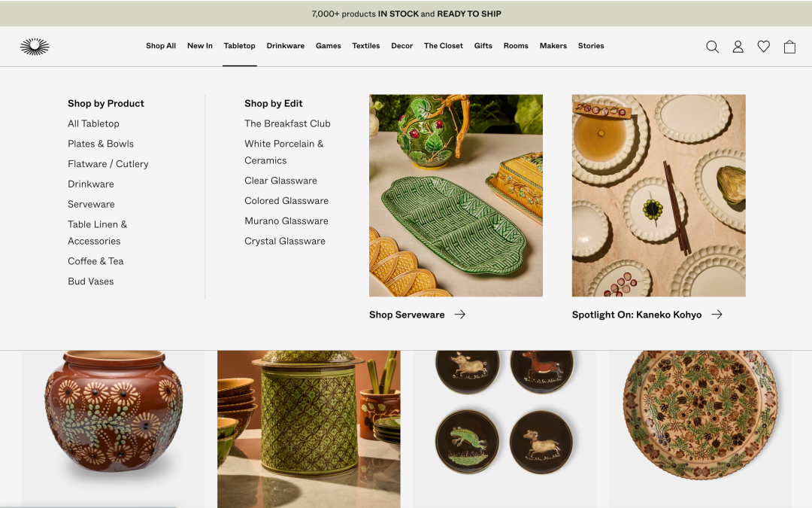This screenshot has height=508, width=812.
Task: Choose Plates & Bowls under Shop by Product
Action: [x=101, y=144]
